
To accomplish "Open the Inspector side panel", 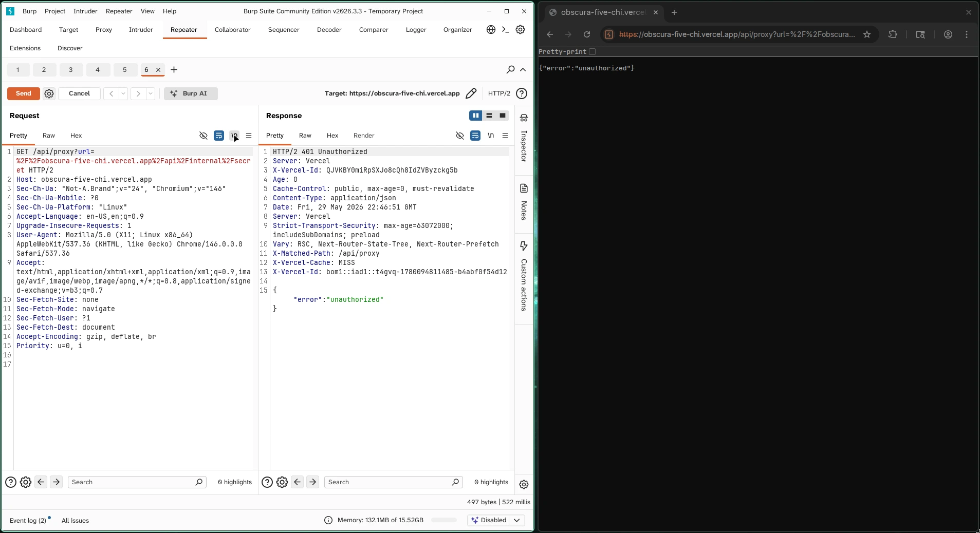I will point(524,138).
